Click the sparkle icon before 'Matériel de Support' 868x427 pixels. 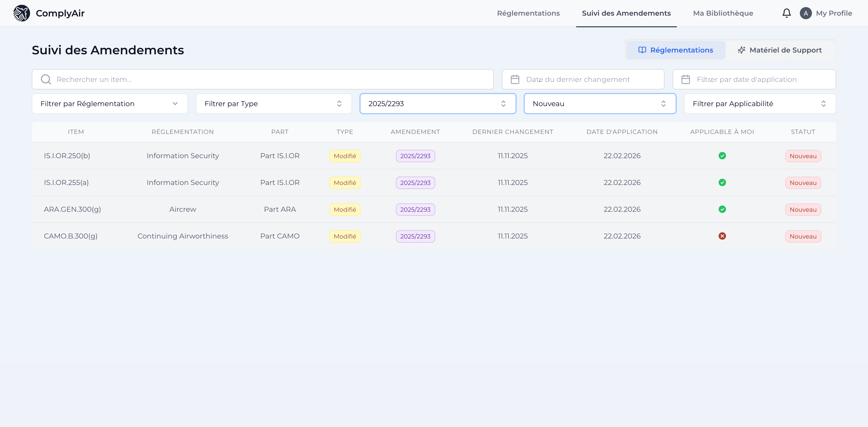point(741,50)
